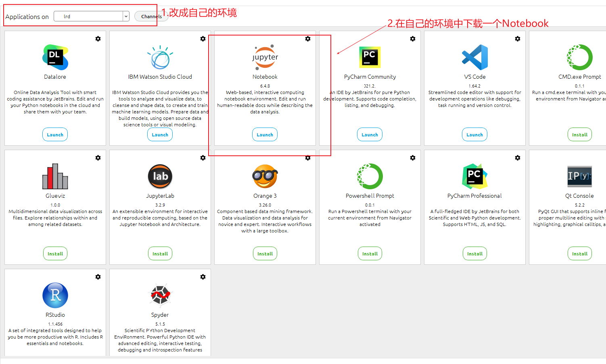Viewport: 606px width, 364px height.
Task: Open VS Code tile settings gear
Action: [x=518, y=39]
